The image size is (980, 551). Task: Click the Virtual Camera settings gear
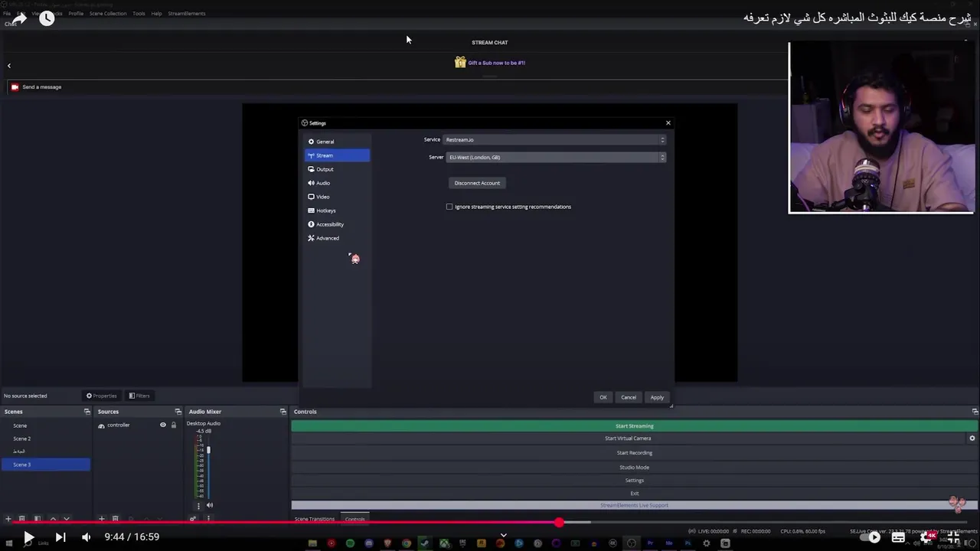(x=972, y=439)
